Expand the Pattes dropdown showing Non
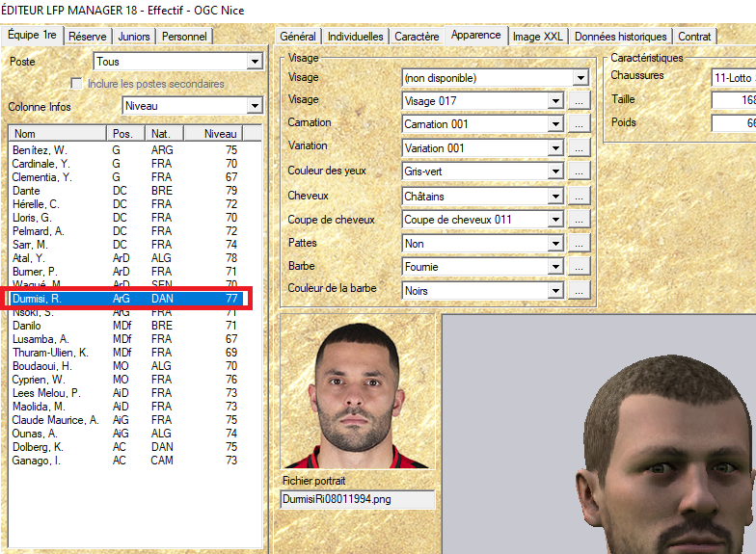 [x=555, y=244]
